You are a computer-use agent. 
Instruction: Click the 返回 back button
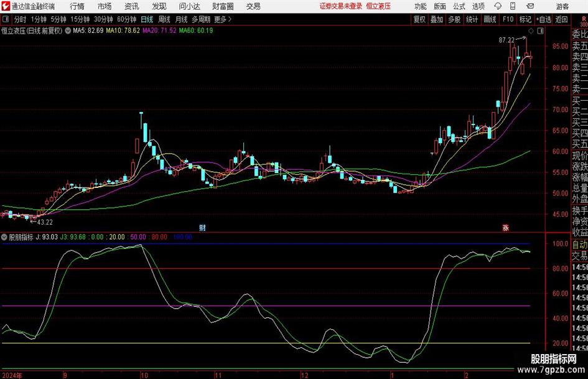click(x=561, y=19)
